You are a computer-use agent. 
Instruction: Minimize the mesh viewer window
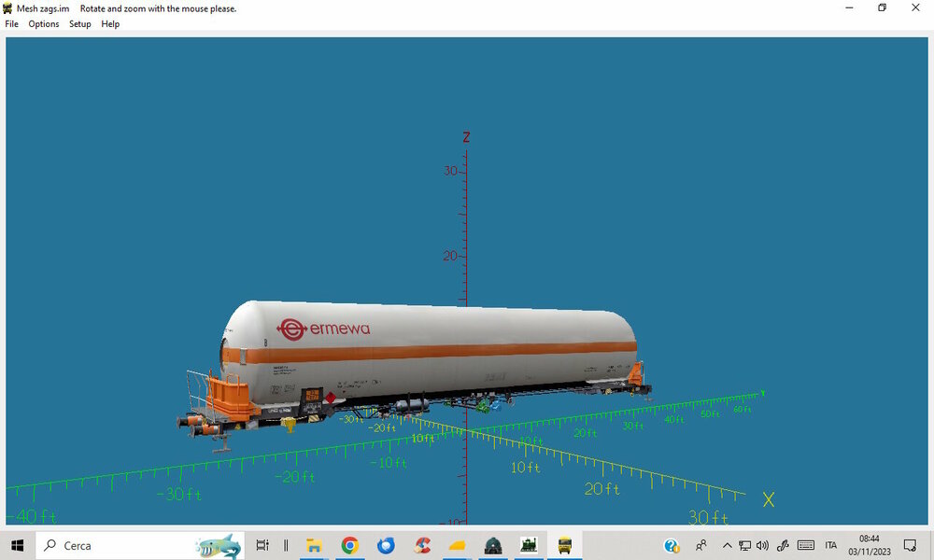[x=849, y=7]
